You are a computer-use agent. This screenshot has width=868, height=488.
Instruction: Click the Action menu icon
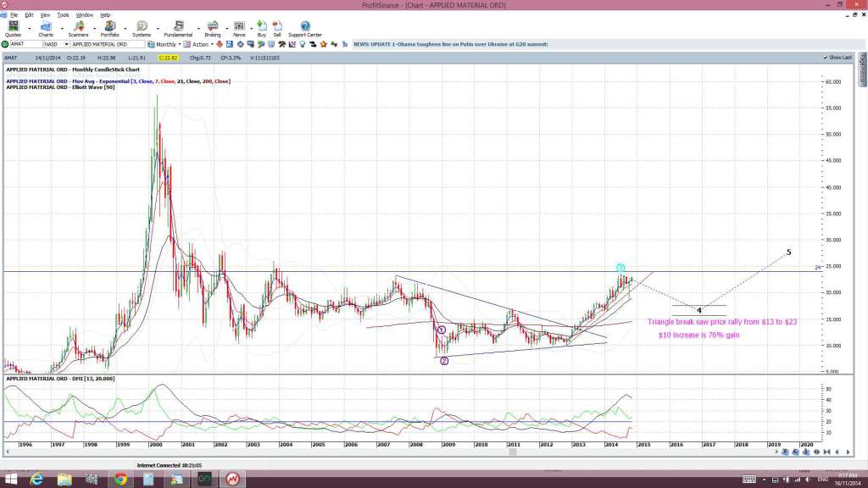pyautogui.click(x=187, y=44)
